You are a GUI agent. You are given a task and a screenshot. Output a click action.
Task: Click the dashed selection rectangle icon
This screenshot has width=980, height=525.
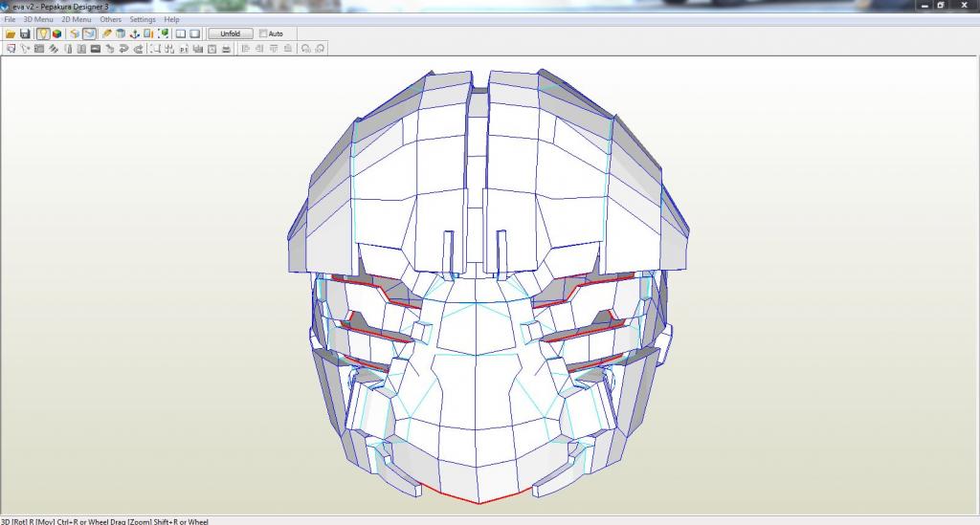(x=155, y=49)
